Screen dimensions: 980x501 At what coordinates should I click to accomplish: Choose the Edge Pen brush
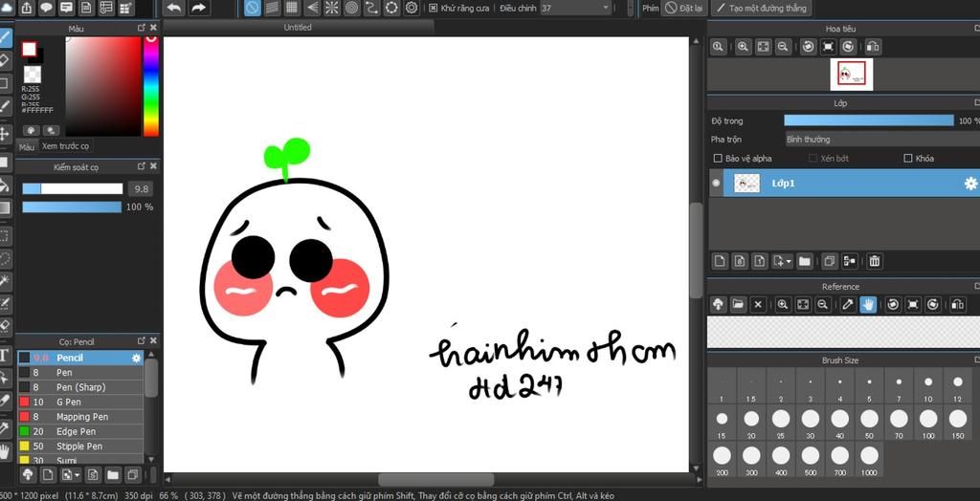pyautogui.click(x=80, y=431)
